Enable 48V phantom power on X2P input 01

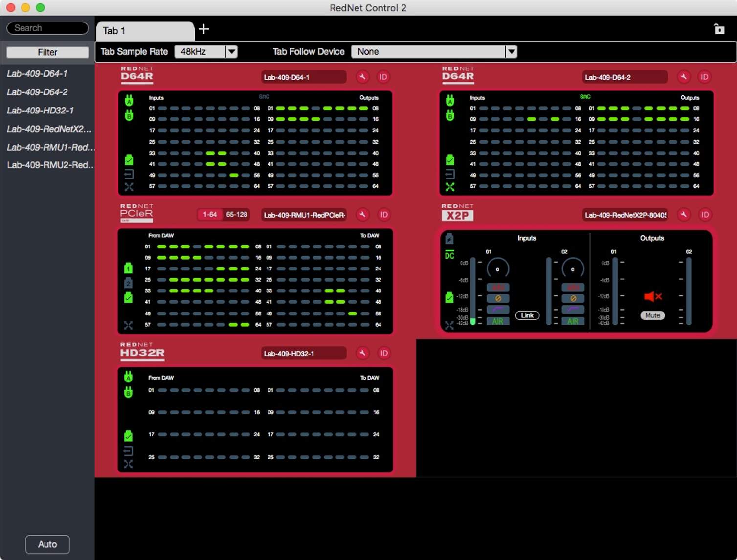tap(498, 287)
